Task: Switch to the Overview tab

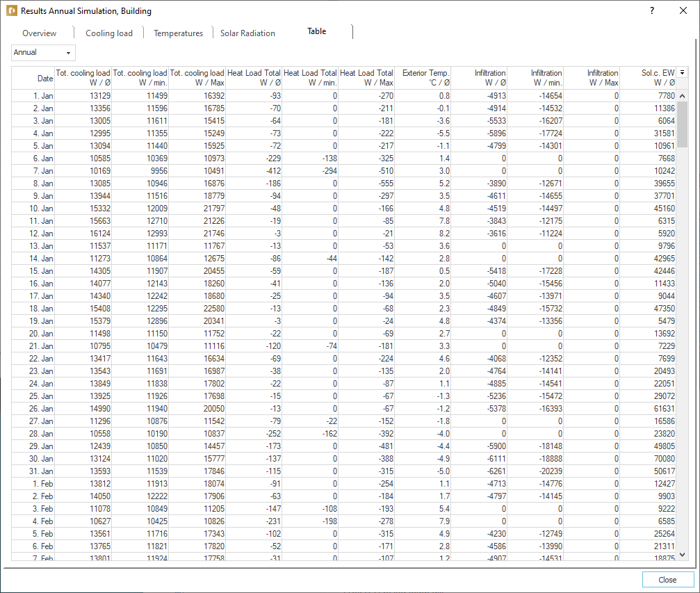Action: [40, 33]
